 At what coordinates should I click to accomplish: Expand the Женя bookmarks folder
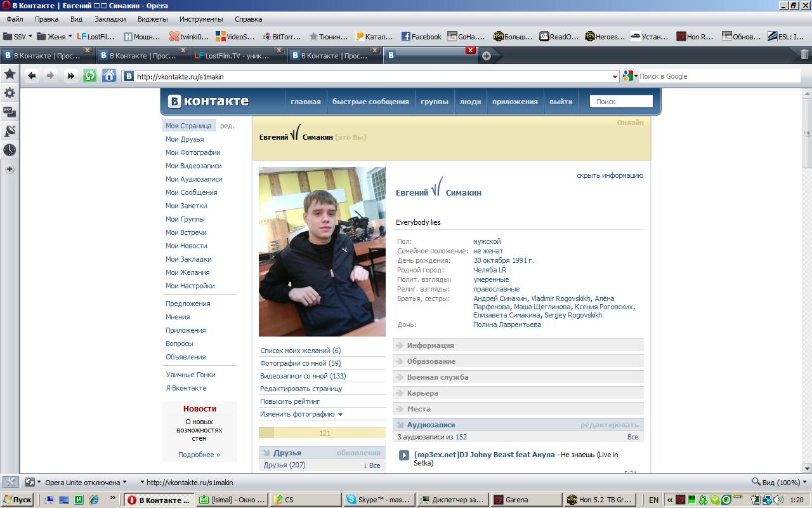coord(55,37)
